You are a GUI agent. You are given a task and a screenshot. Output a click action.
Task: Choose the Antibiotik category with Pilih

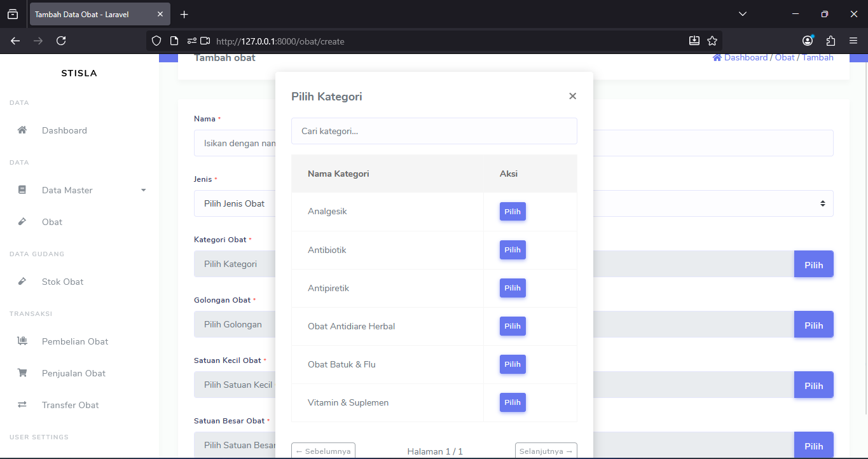513,250
